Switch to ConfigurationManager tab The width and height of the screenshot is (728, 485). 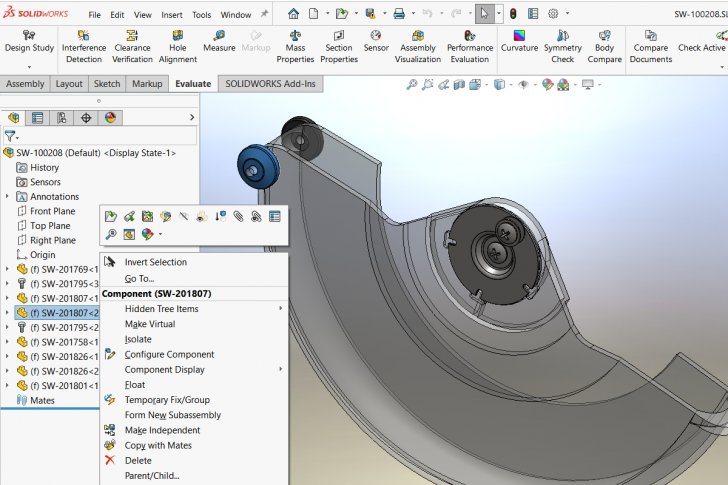click(61, 118)
